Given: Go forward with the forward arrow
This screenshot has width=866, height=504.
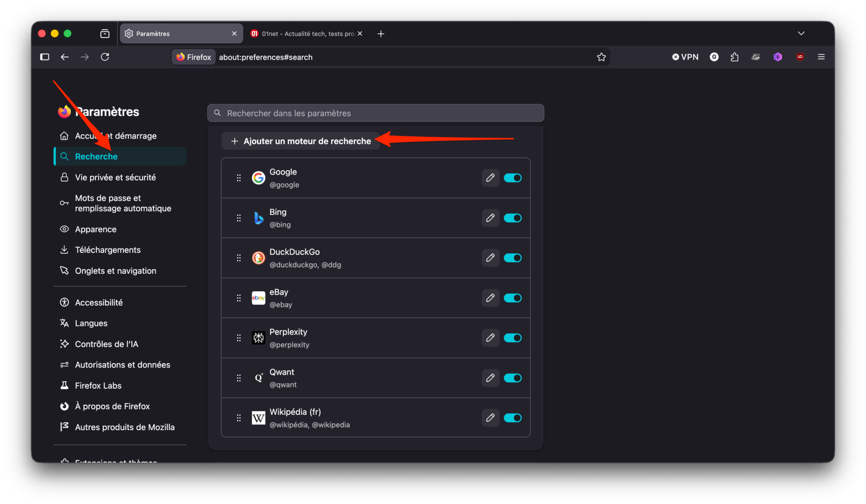Looking at the screenshot, I should point(85,57).
